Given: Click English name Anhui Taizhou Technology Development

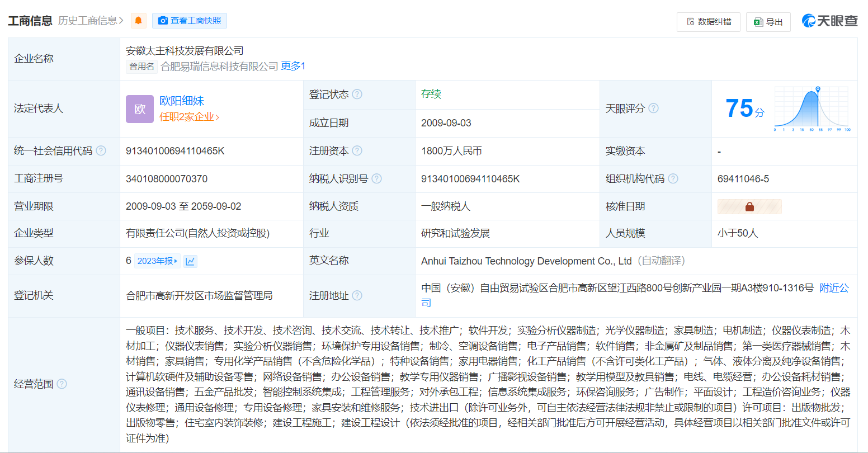Looking at the screenshot, I should (526, 261).
